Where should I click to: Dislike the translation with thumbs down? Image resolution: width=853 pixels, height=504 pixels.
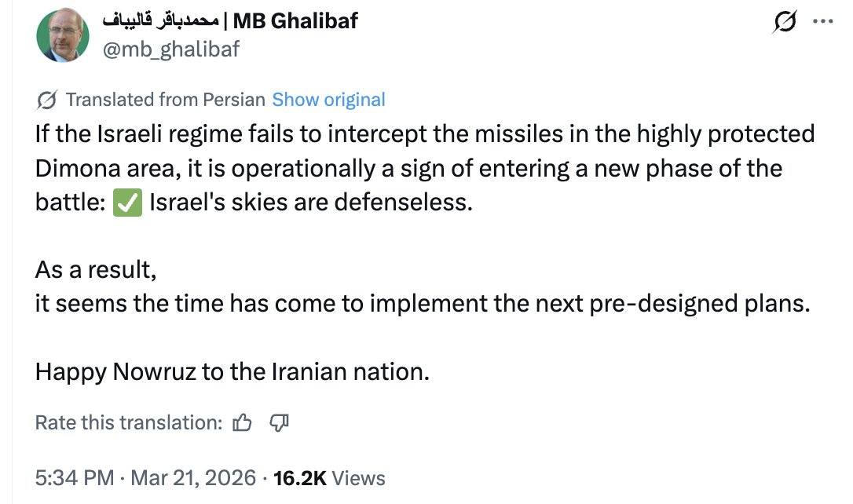280,422
